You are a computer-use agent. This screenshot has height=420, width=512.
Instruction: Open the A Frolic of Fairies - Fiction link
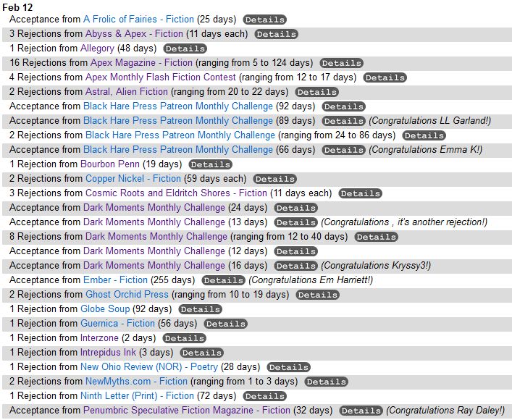(x=138, y=20)
